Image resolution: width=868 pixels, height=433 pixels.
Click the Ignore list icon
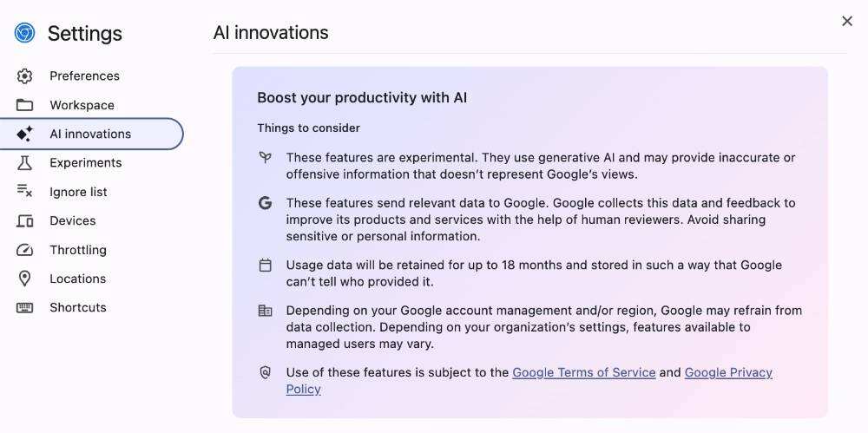pyautogui.click(x=24, y=192)
